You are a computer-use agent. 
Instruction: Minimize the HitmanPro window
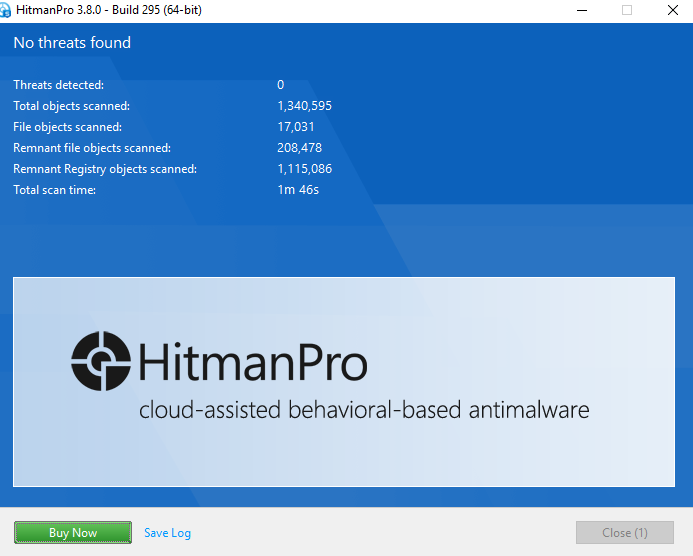[x=582, y=10]
